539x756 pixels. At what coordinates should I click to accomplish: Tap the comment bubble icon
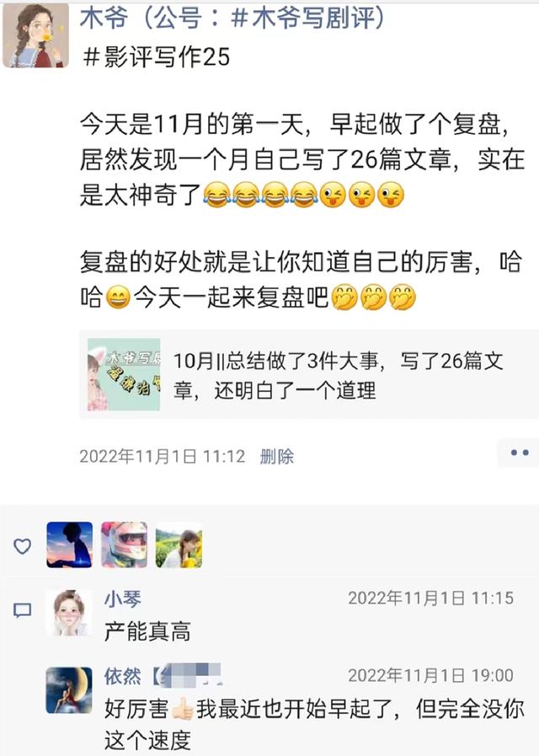pyautogui.click(x=22, y=610)
